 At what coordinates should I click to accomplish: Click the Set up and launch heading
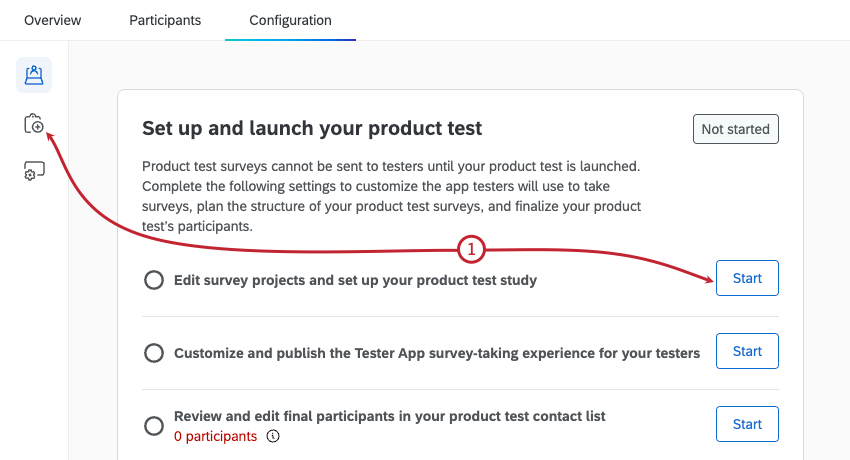tap(312, 128)
